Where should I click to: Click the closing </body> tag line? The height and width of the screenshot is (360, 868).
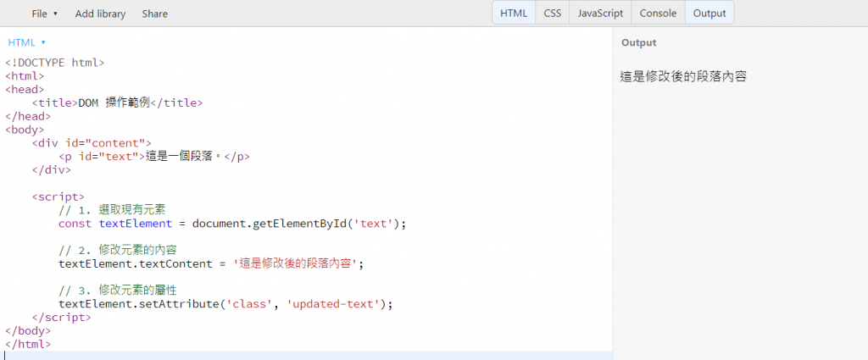pos(28,330)
